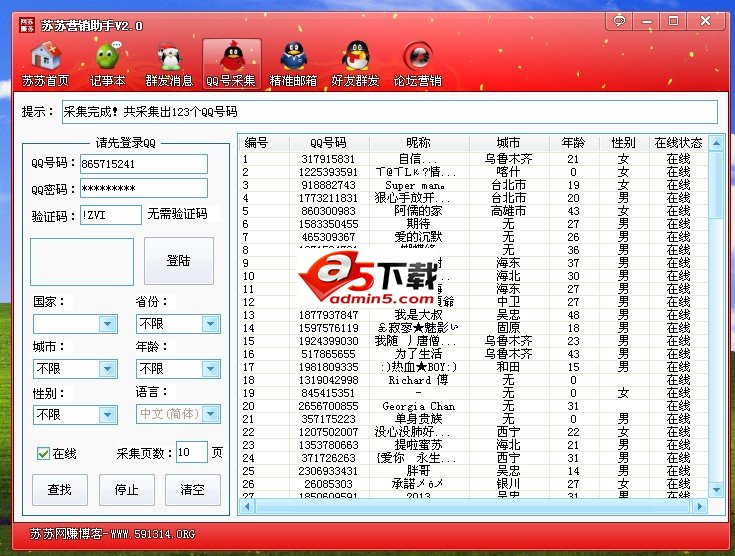Open the 苏苏首页 home icon

45,64
